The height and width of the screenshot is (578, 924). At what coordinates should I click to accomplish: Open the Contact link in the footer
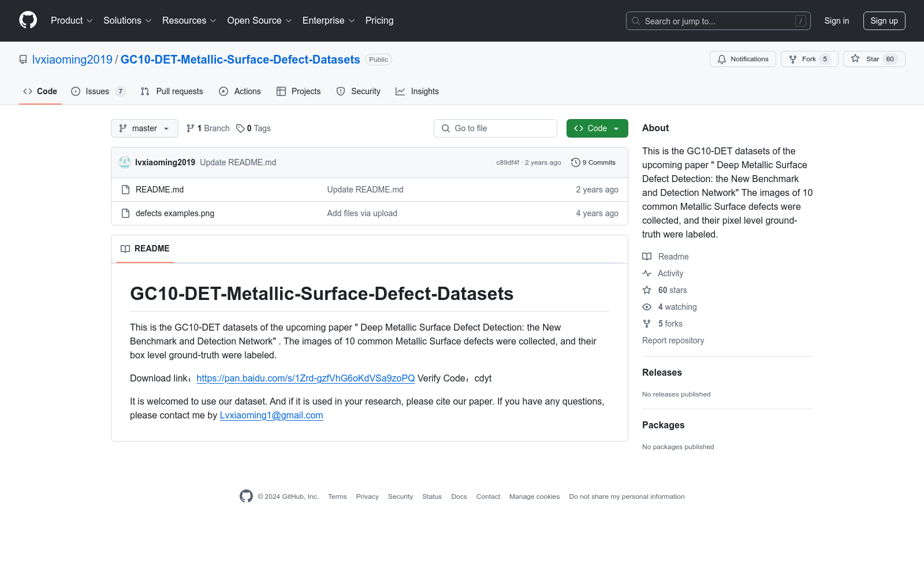[488, 497]
